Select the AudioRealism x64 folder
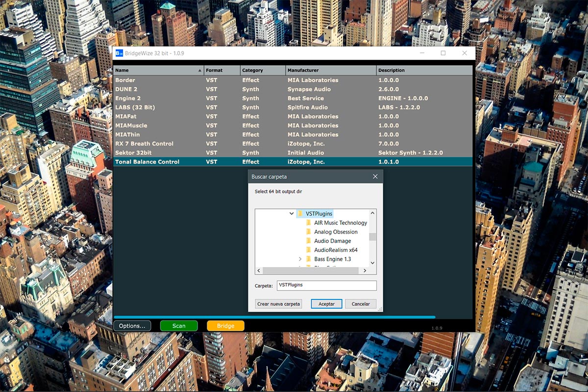588x392 pixels. (336, 250)
